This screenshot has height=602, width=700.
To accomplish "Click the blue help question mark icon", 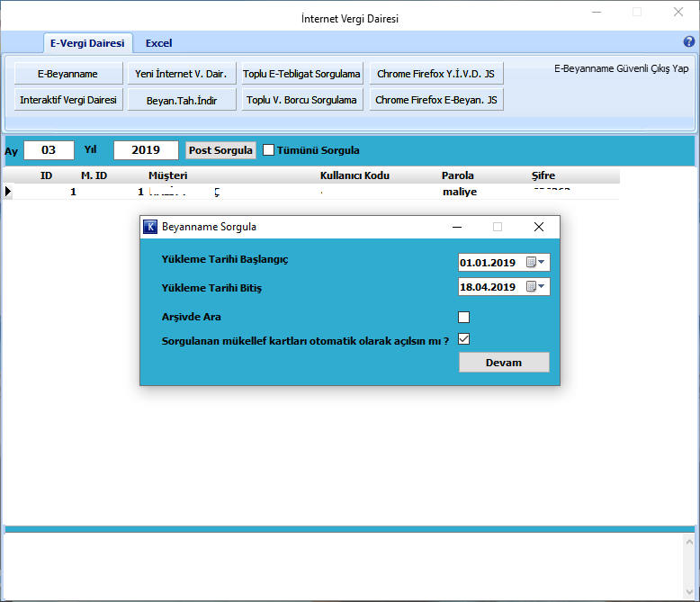I will pos(689,42).
